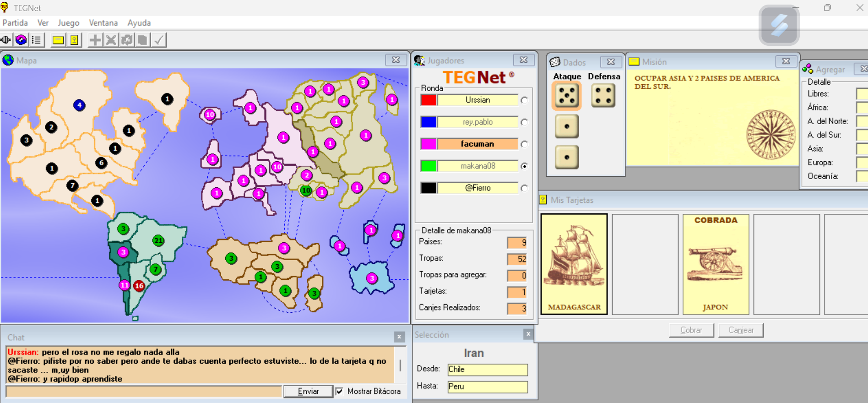Image resolution: width=868 pixels, height=403 pixels.
Task: Click the yellow icon in Misión title
Action: pos(634,61)
